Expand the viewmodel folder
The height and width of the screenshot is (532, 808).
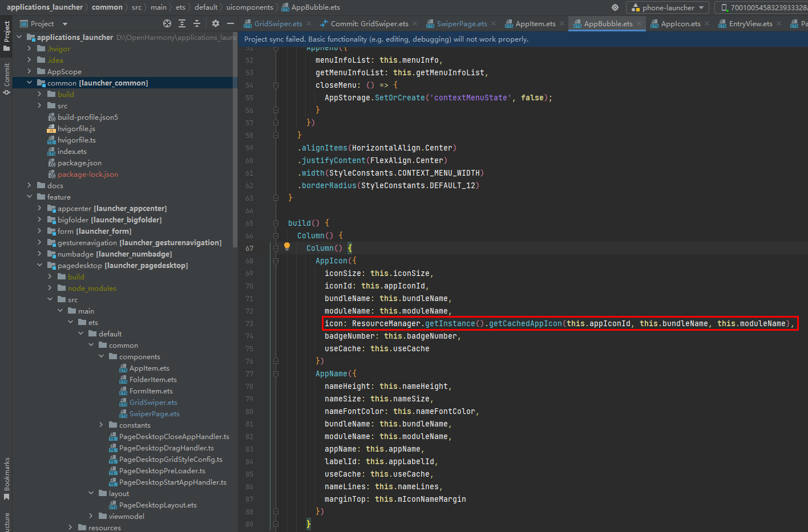coord(91,516)
